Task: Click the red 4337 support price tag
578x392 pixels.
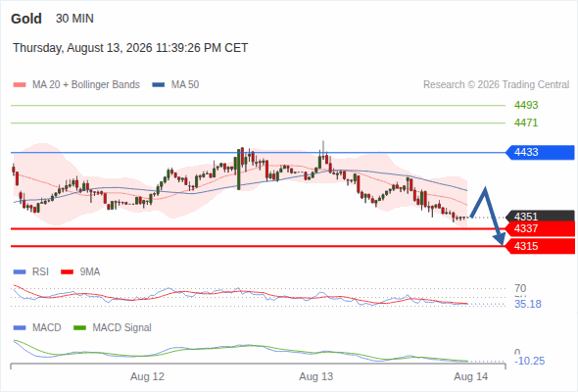Action: (540, 228)
